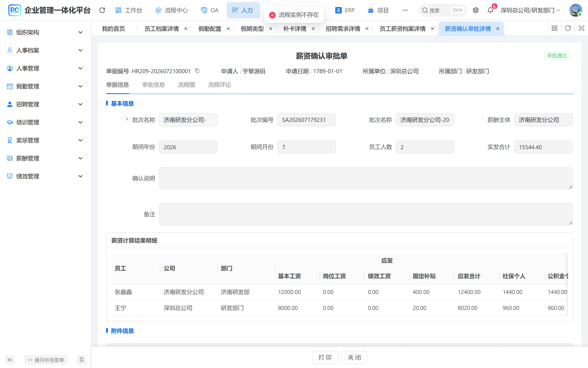Close the 假勤配置 tab

pyautogui.click(x=228, y=29)
